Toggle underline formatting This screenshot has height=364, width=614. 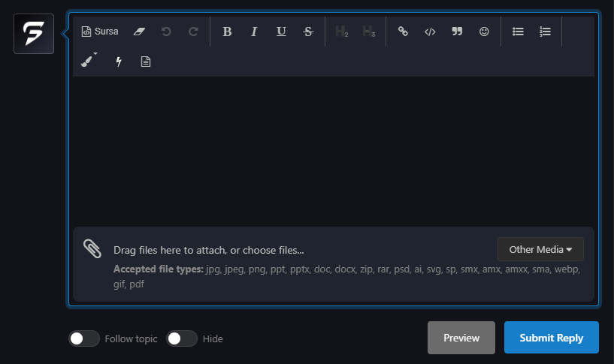pyautogui.click(x=281, y=32)
